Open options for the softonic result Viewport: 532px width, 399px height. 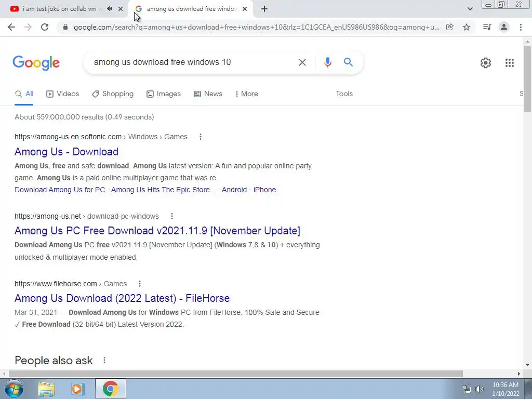point(200,137)
